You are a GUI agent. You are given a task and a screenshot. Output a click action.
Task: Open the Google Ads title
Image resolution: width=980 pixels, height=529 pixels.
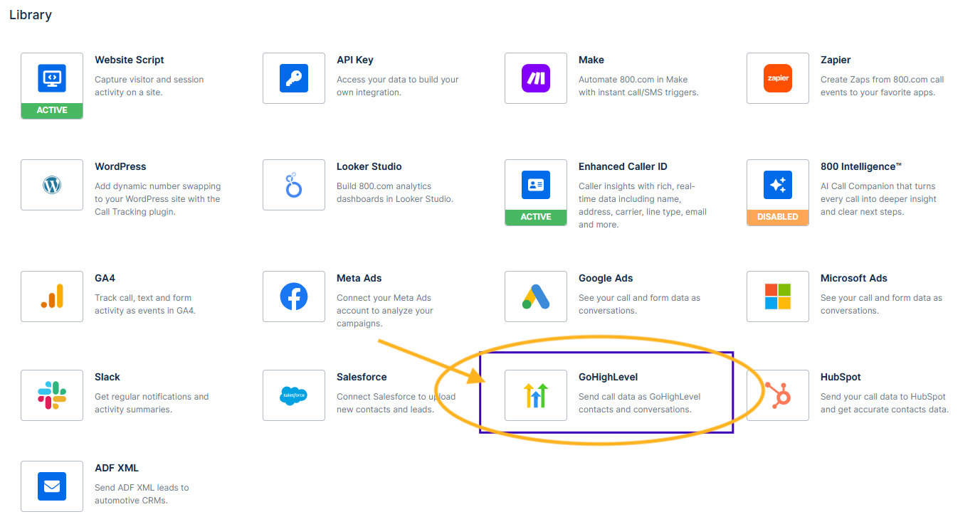[x=606, y=278]
